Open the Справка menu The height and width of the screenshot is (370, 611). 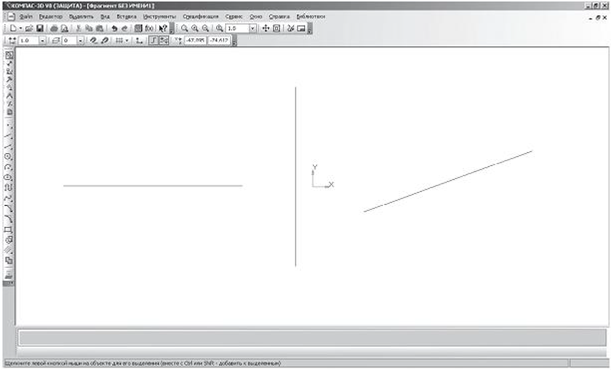coord(279,17)
